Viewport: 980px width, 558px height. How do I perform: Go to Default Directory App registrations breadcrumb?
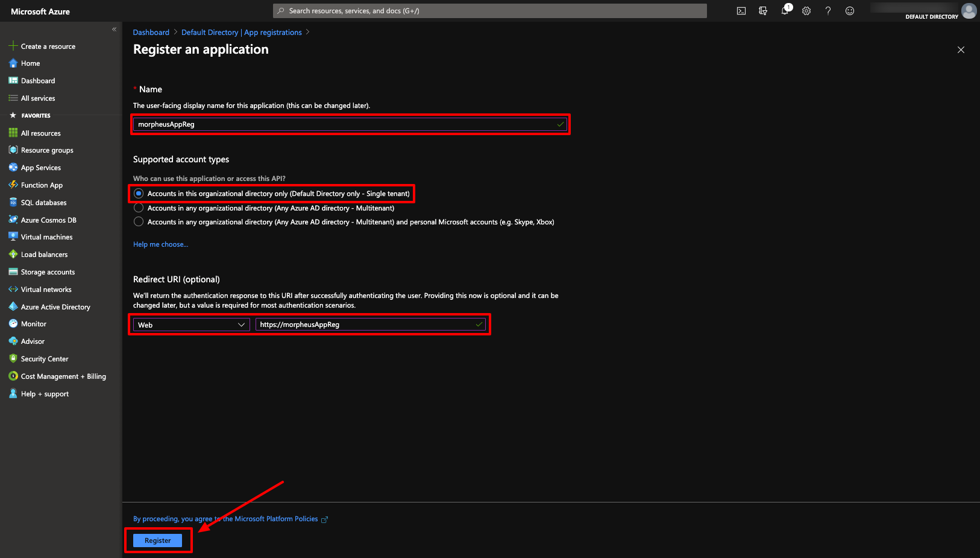[x=242, y=32]
